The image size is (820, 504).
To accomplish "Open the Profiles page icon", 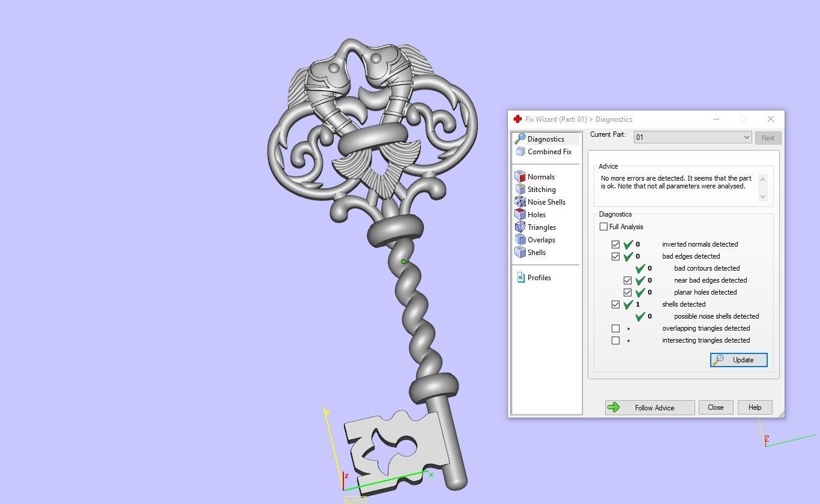I will coord(520,278).
